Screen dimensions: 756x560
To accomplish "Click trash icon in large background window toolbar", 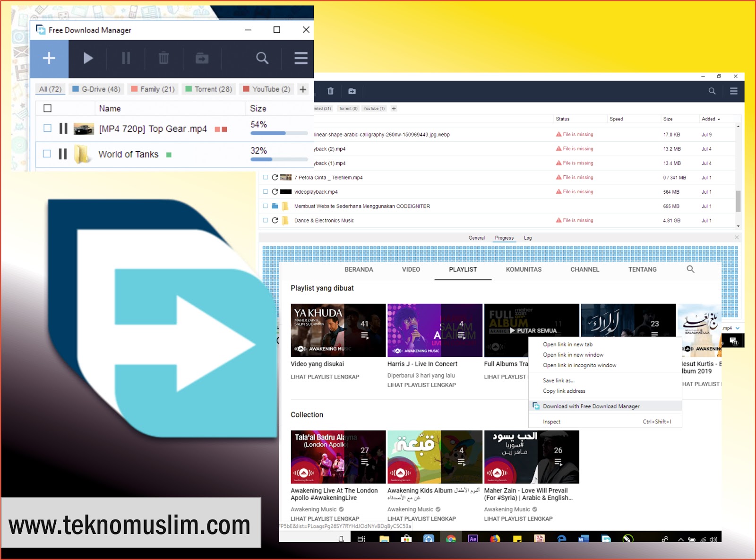I will pyautogui.click(x=331, y=91).
